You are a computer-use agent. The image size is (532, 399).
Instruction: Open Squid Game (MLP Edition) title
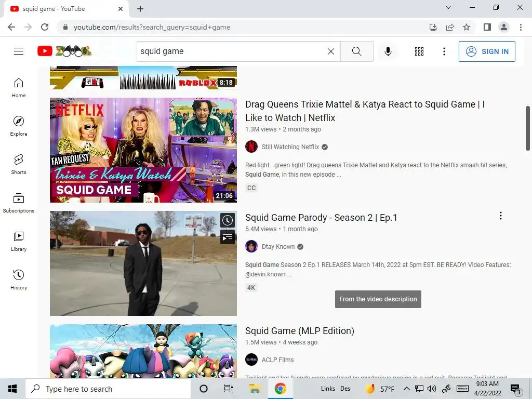300,331
